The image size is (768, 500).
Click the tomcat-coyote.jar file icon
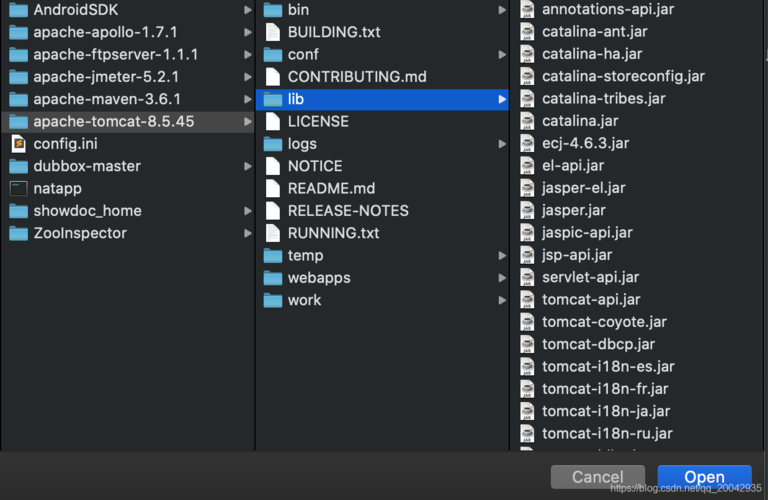pyautogui.click(x=527, y=322)
